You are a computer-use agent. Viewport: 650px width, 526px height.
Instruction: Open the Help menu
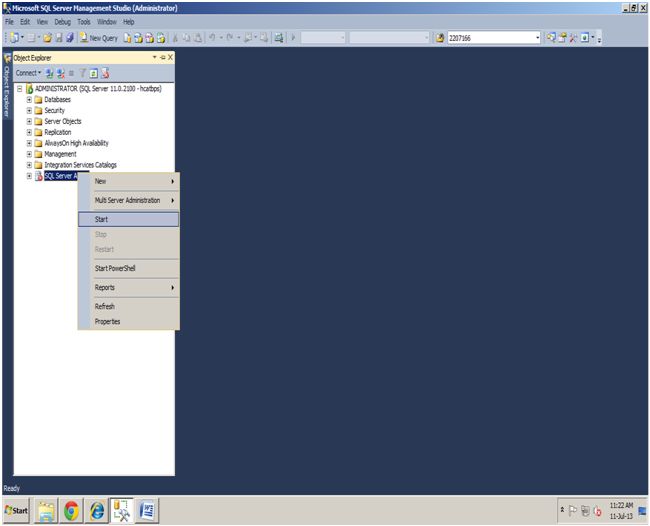[x=129, y=22]
